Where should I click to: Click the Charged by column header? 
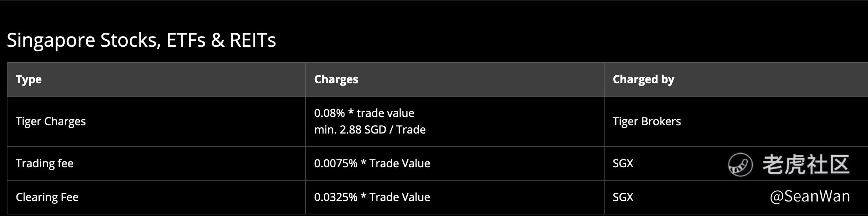(x=644, y=79)
